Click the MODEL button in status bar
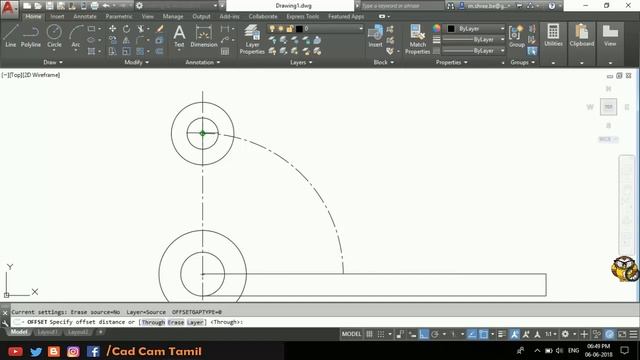 tap(351, 334)
